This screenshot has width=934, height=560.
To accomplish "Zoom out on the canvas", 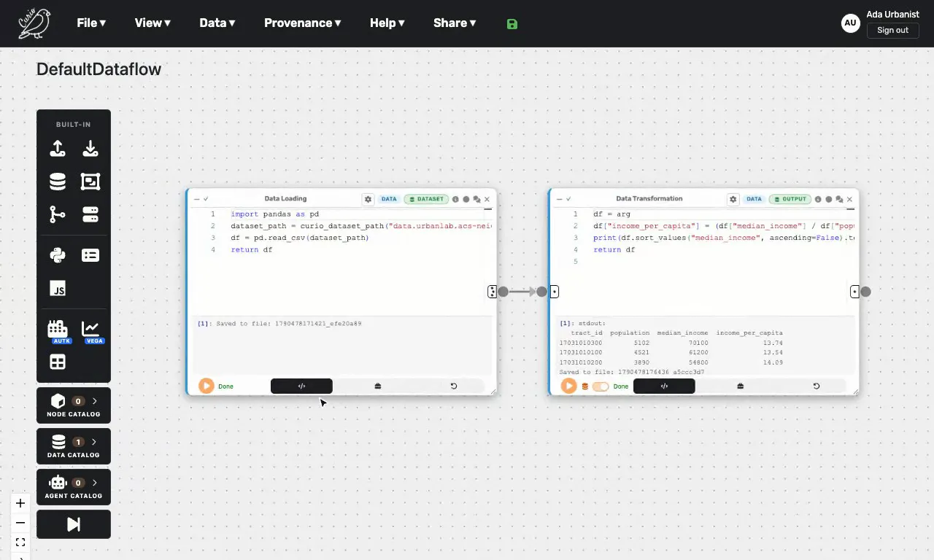I will (x=20, y=523).
